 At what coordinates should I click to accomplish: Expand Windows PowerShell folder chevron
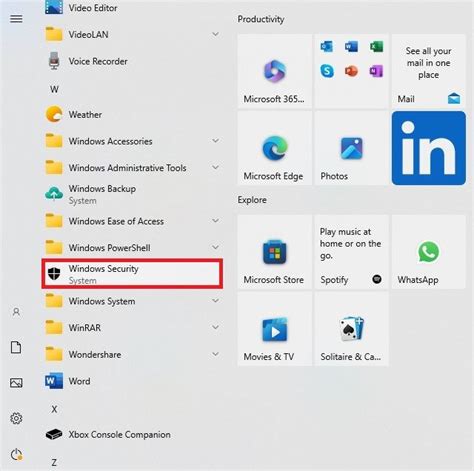coord(216,247)
